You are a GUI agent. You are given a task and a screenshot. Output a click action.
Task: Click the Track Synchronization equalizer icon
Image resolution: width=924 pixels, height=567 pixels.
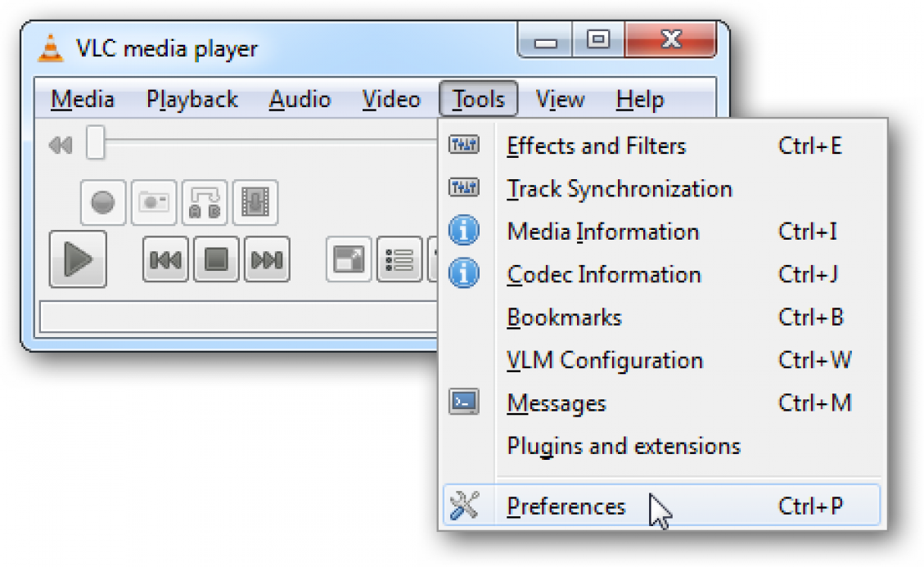(x=464, y=187)
